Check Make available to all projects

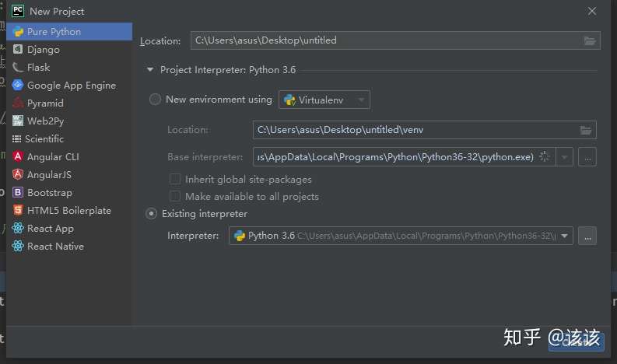pos(175,197)
